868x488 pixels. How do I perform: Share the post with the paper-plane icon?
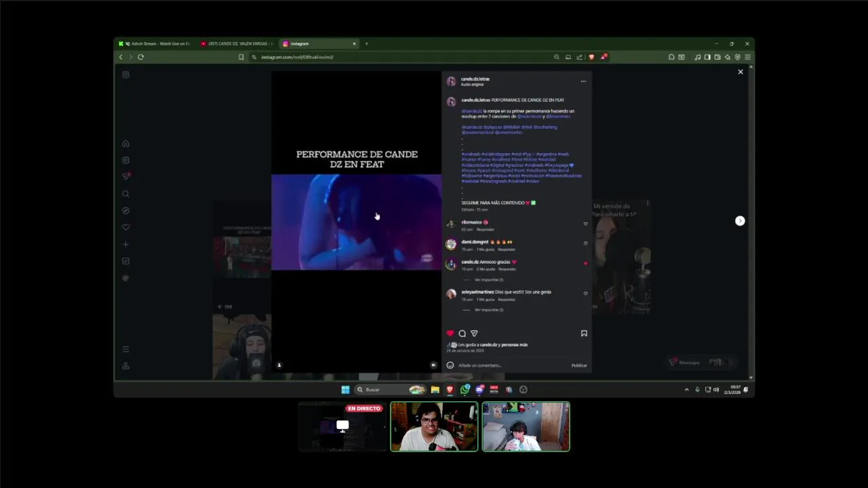tap(474, 333)
